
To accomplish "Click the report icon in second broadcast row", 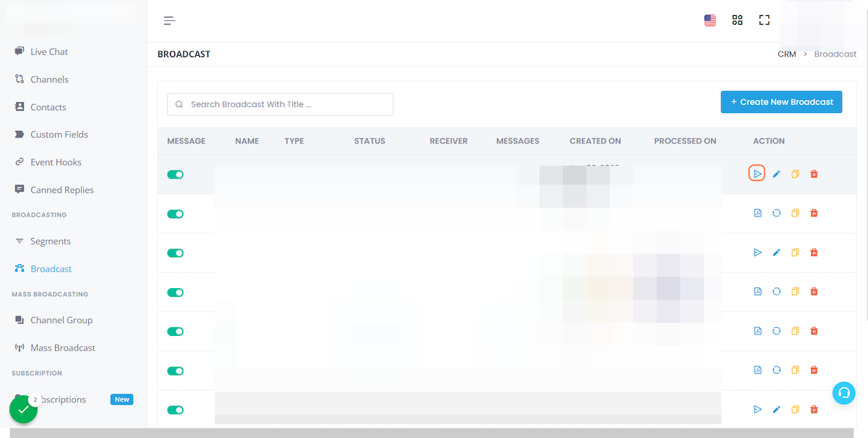I will 757,213.
